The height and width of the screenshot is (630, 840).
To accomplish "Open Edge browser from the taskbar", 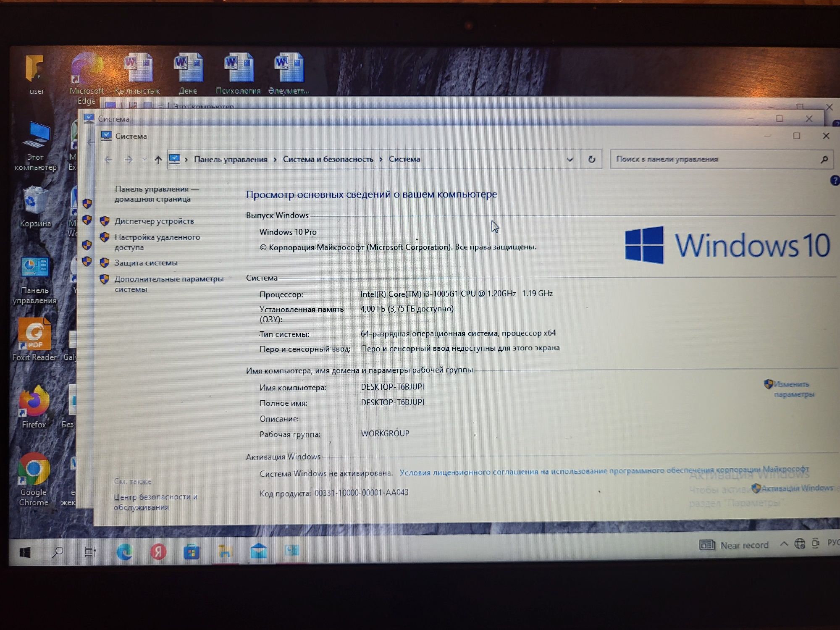I will click(125, 552).
